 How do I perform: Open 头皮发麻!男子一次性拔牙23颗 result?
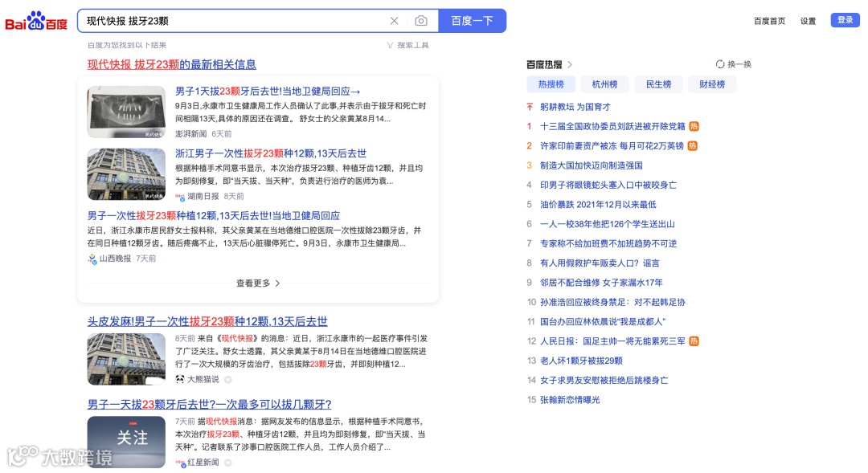(x=207, y=321)
